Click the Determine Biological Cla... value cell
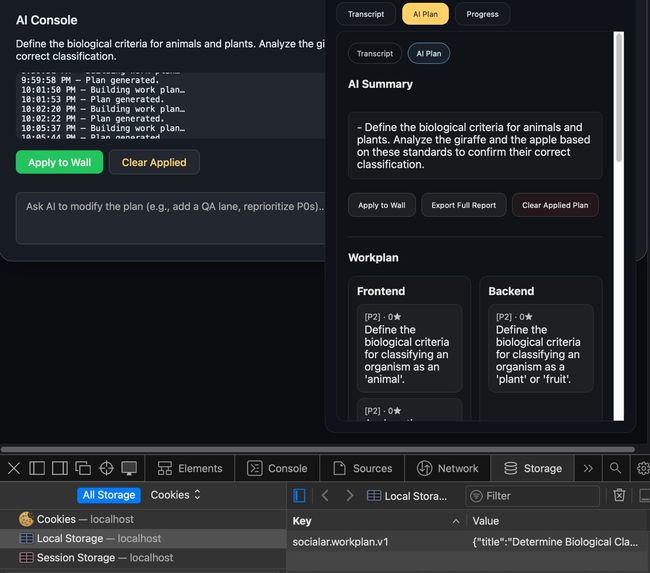This screenshot has width=650, height=573. (x=555, y=542)
